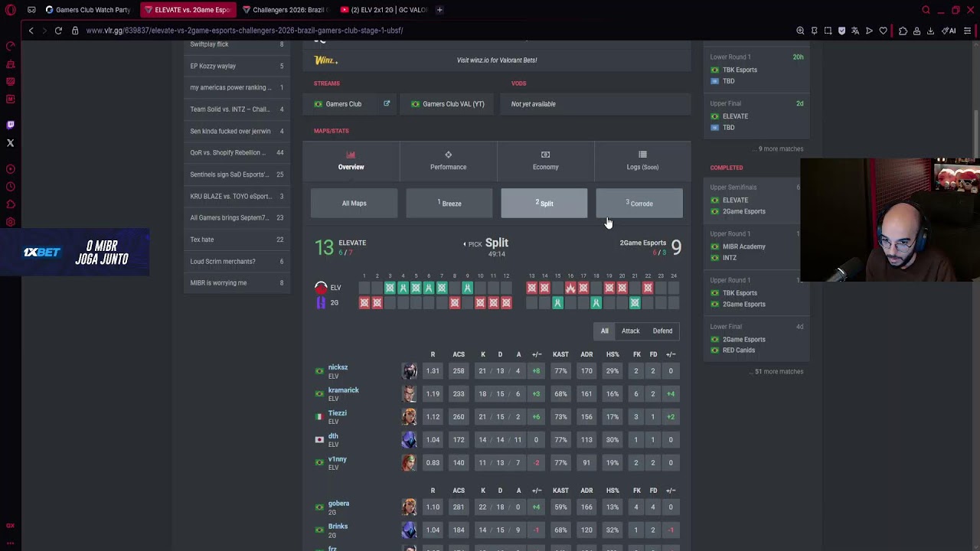This screenshot has height=551, width=980.
Task: Click Tiezzi's agent icon
Action: pyautogui.click(x=410, y=417)
